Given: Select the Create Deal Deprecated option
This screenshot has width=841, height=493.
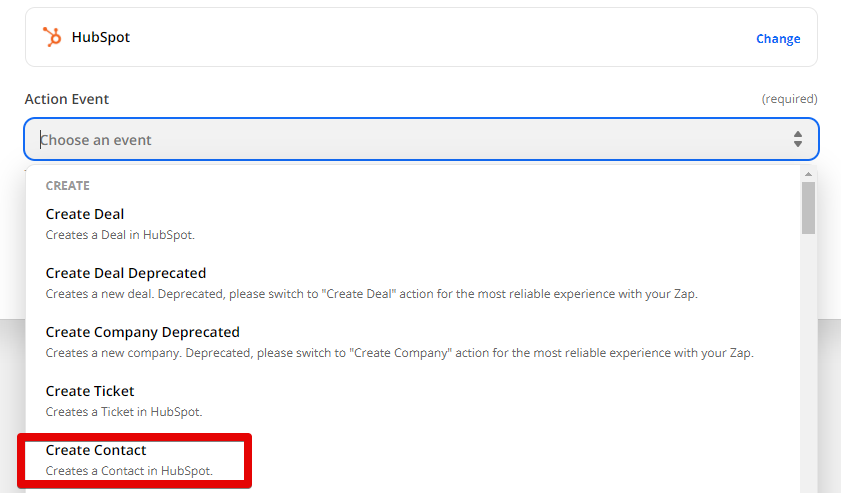Looking at the screenshot, I should (412, 283).
